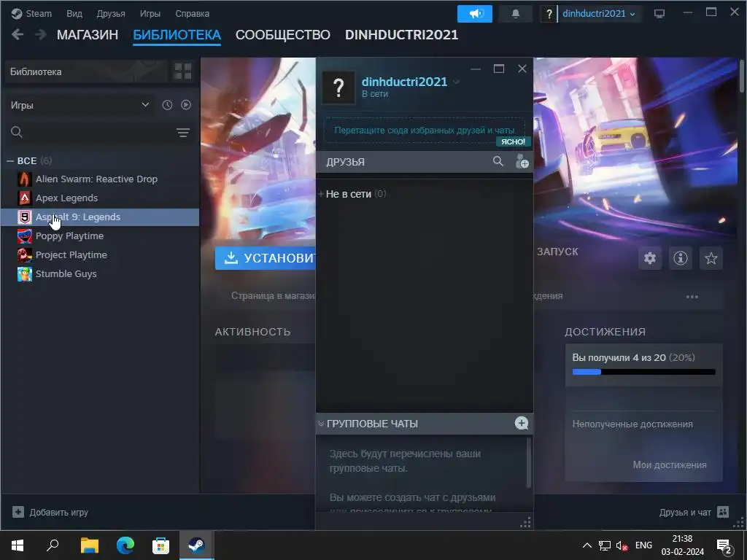The height and width of the screenshot is (560, 747).
Task: Click the Добавить игру button
Action: tap(50, 513)
